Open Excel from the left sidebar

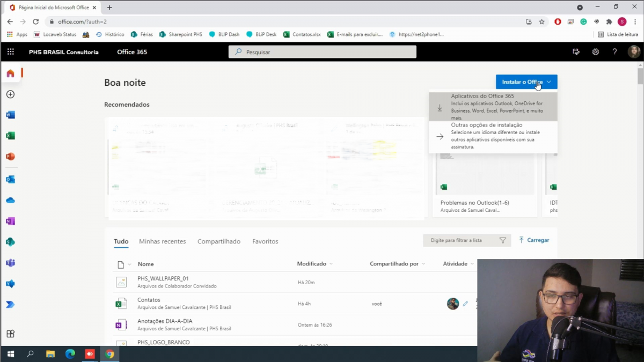point(10,136)
